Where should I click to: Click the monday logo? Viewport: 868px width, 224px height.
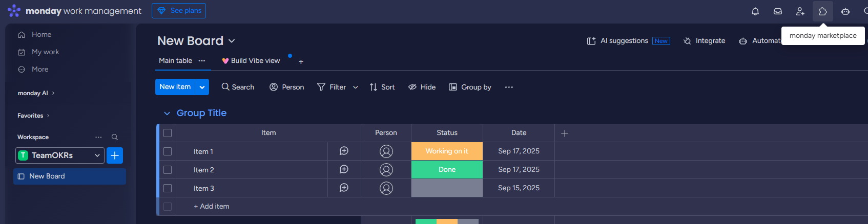coord(14,11)
